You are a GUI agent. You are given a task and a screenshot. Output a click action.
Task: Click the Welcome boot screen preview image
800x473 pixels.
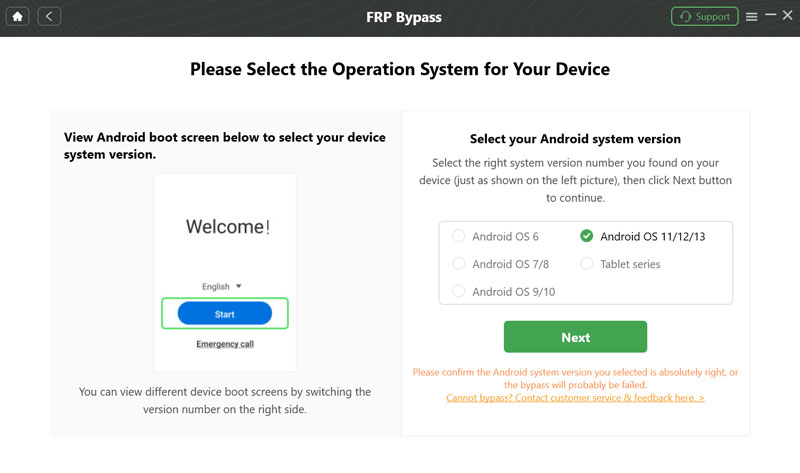click(x=226, y=229)
